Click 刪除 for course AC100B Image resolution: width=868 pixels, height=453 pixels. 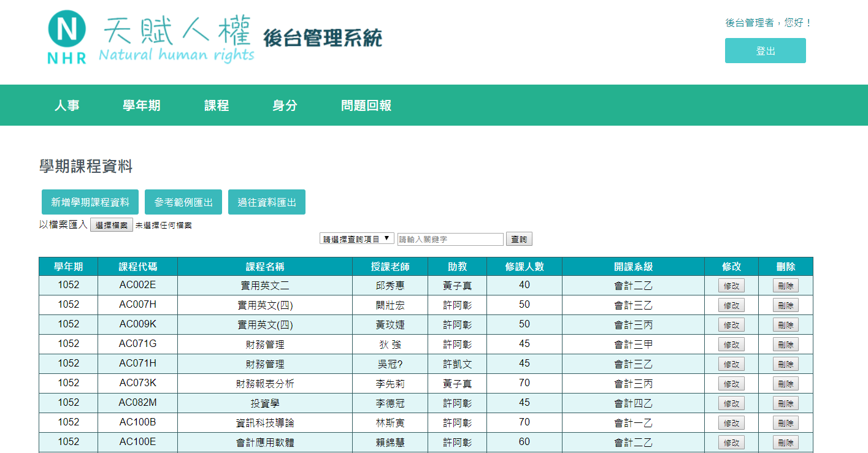point(785,423)
